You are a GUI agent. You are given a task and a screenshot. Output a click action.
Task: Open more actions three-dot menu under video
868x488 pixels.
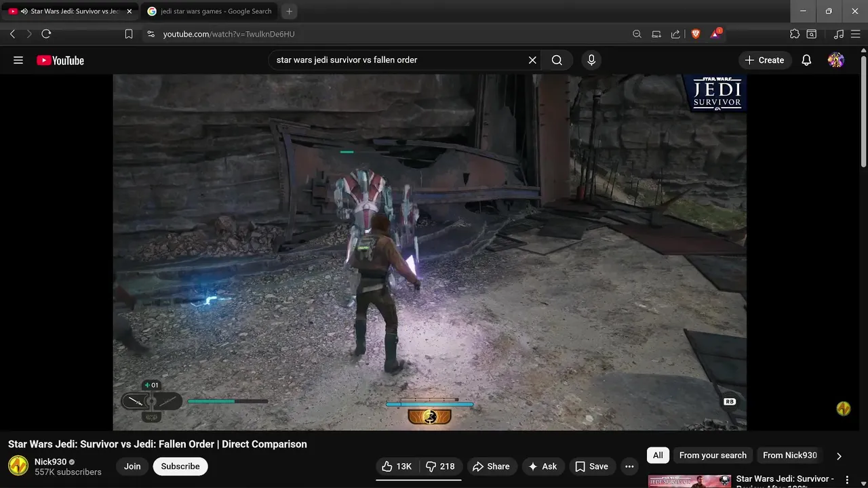pos(629,466)
